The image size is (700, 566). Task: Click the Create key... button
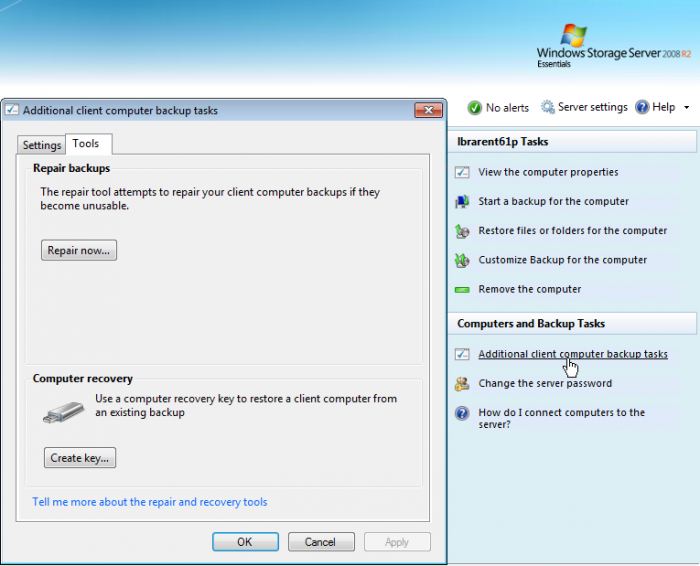pyautogui.click(x=80, y=458)
